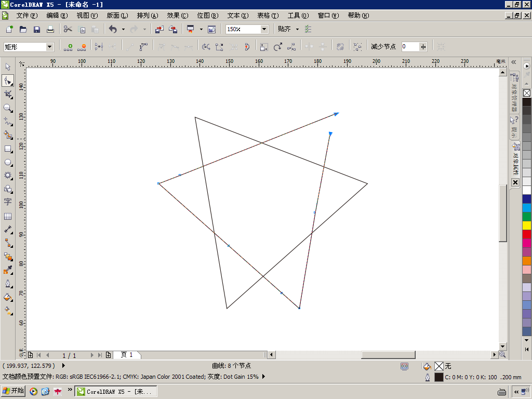532x399 pixels.
Task: Open the selection mode dropdown showing 矩形
Action: tap(49, 47)
